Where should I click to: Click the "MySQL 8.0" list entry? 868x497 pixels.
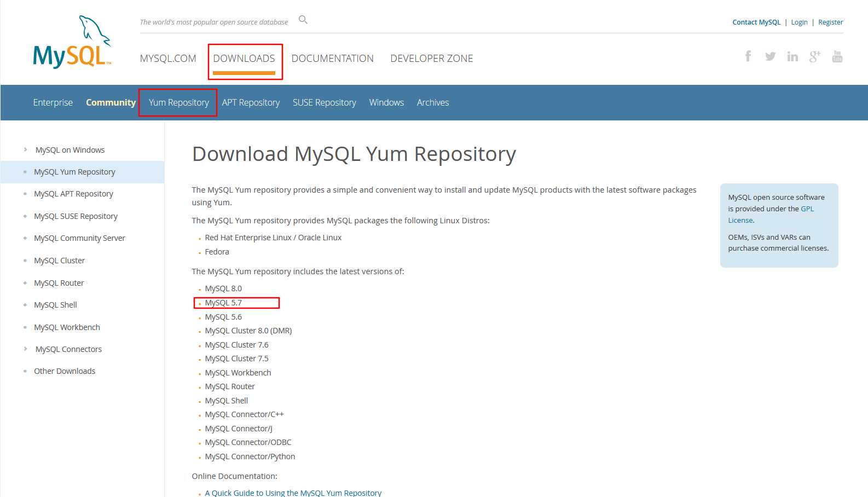(x=223, y=288)
